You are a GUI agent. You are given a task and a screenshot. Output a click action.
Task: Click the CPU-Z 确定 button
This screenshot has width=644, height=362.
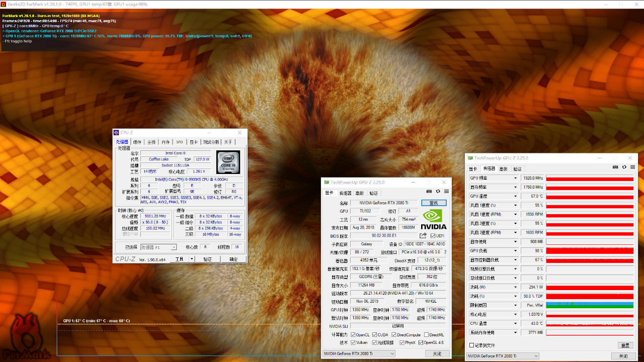click(x=233, y=259)
